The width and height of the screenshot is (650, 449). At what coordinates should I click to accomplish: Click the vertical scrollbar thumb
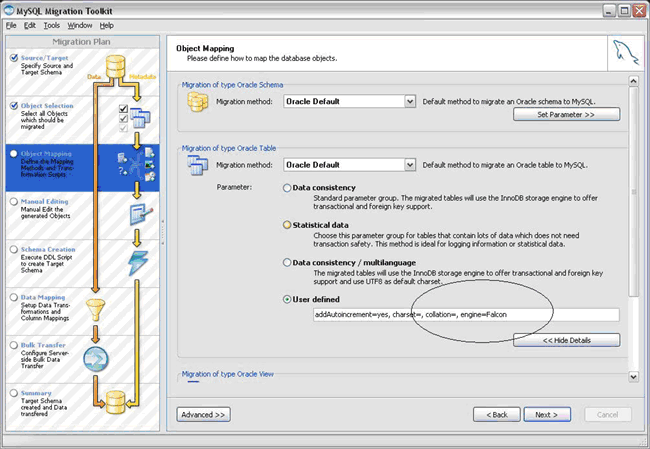633,192
